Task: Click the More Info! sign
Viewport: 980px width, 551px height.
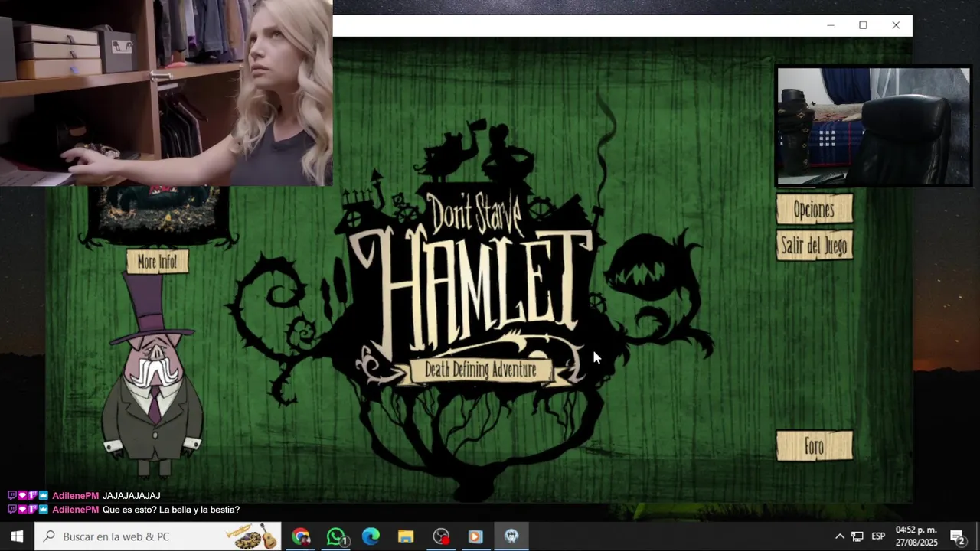Action: click(157, 262)
